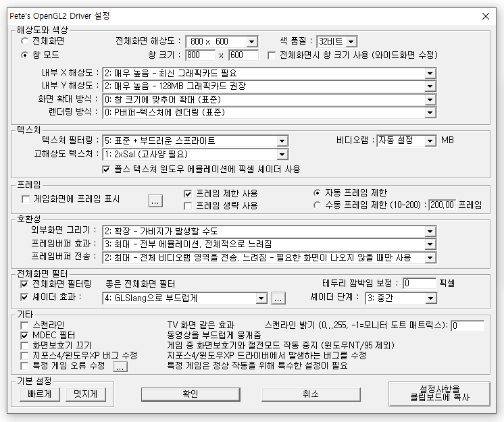This screenshot has height=422, width=504.
Task: Click the ... button beside 프레임 표시
Action: coord(155,201)
